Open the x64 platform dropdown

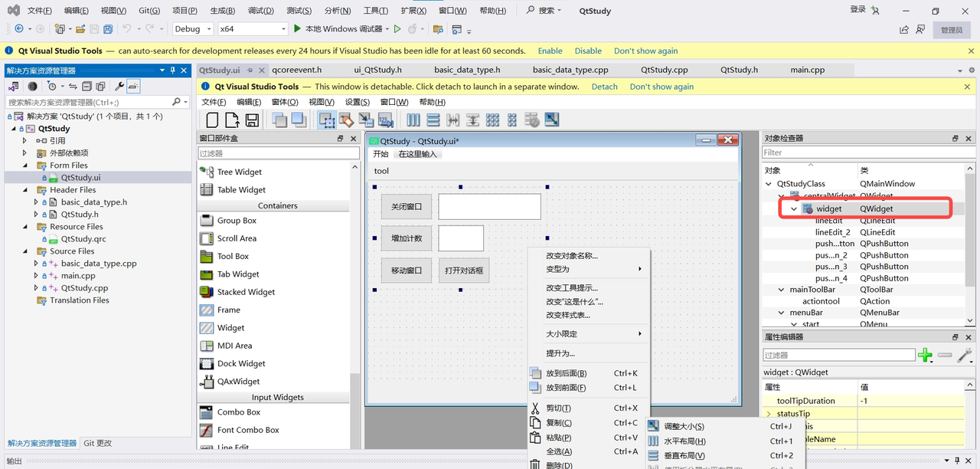pos(252,29)
